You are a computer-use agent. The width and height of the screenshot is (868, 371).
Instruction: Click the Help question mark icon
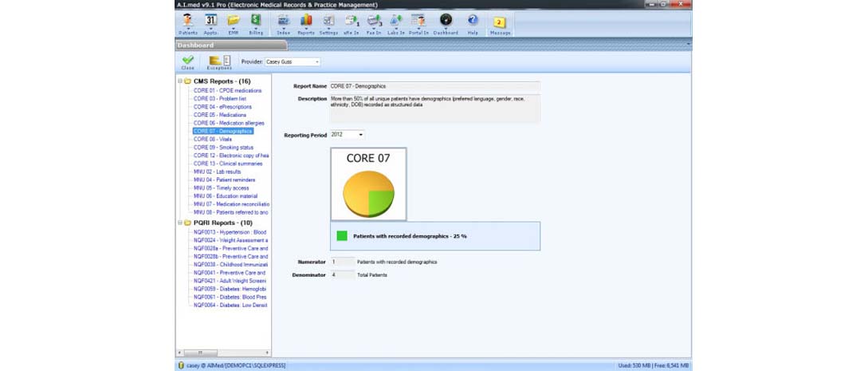(x=473, y=22)
